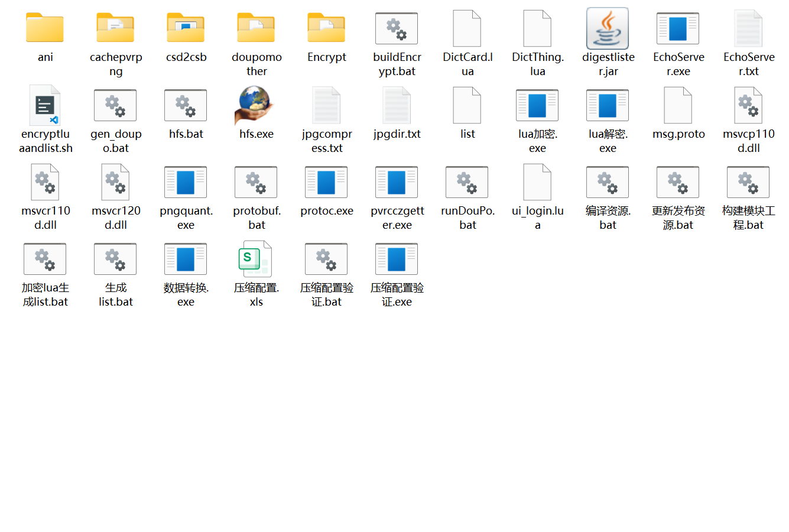This screenshot has height=532, width=789.
Task: Select the hfs.exe globe icon
Action: tap(256, 105)
